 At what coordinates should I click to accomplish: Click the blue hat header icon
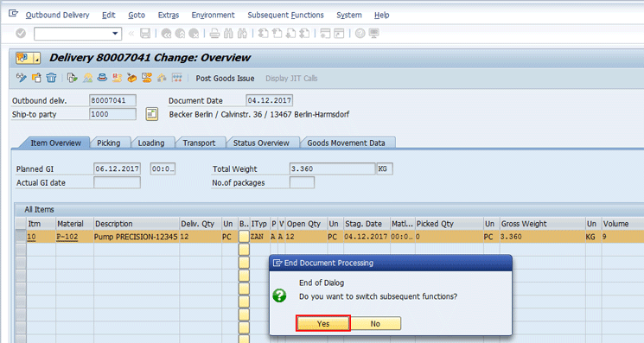[102, 78]
